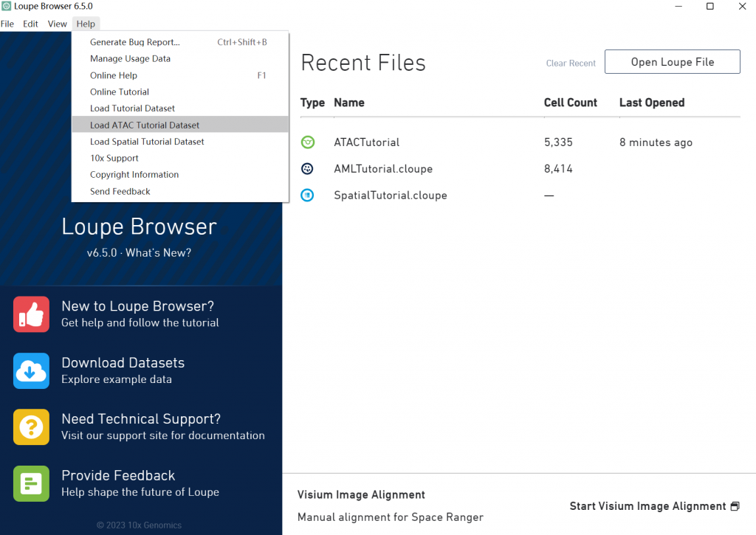Viewport: 756px width, 535px height.
Task: Open AMLTutorial.cloupe from recent files
Action: [x=383, y=169]
